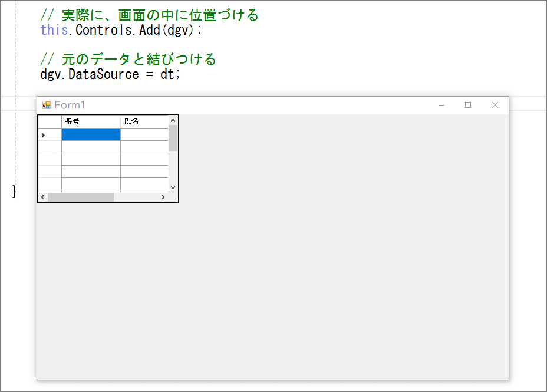Click the left arrow on the horizontal scrollbar

tap(42, 196)
